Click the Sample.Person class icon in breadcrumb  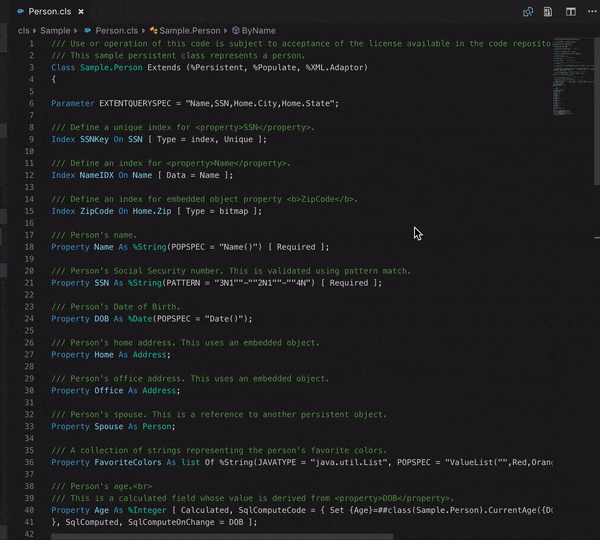point(156,31)
